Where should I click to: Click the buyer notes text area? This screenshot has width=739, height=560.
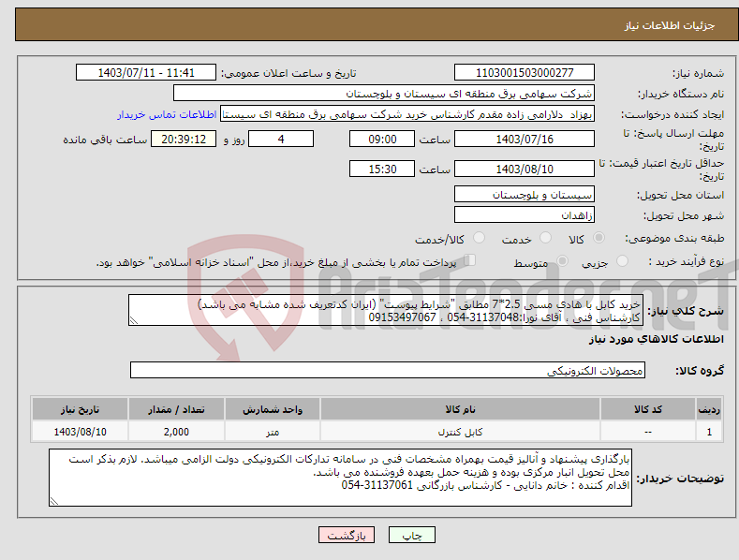pos(340,478)
